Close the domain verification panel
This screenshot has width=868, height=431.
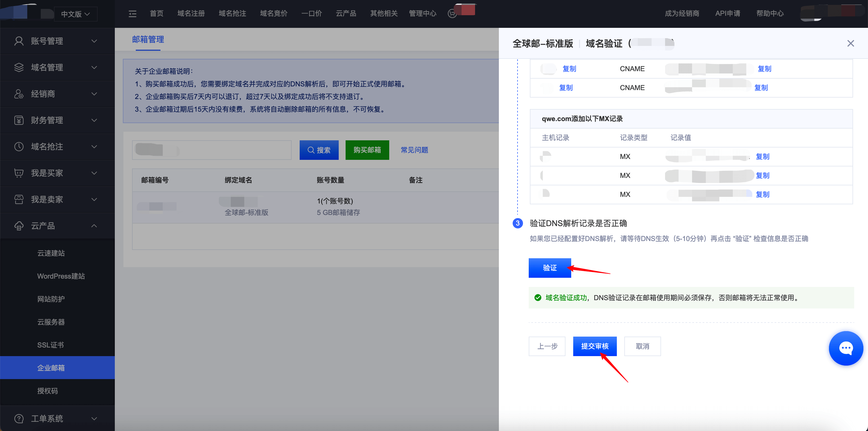click(850, 43)
